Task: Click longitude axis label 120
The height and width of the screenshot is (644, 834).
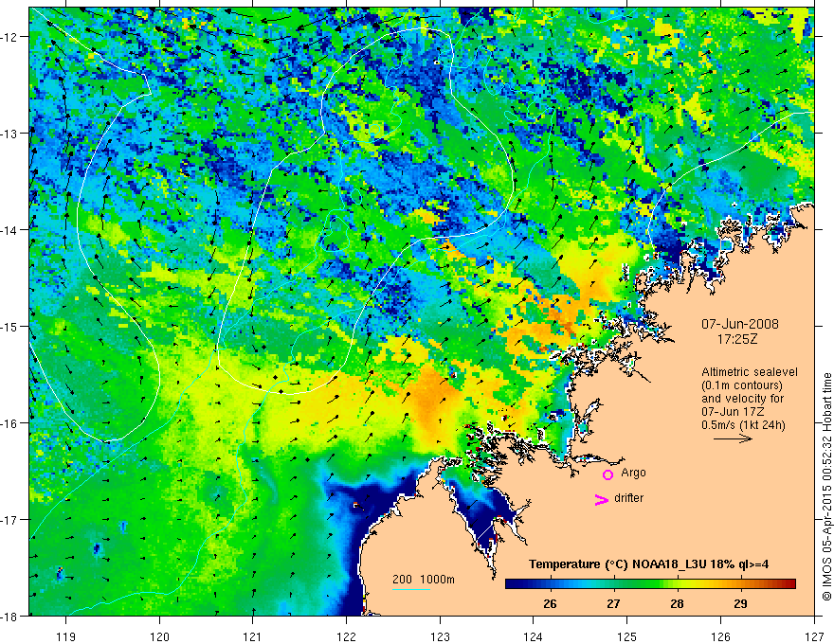Action: pos(159,637)
